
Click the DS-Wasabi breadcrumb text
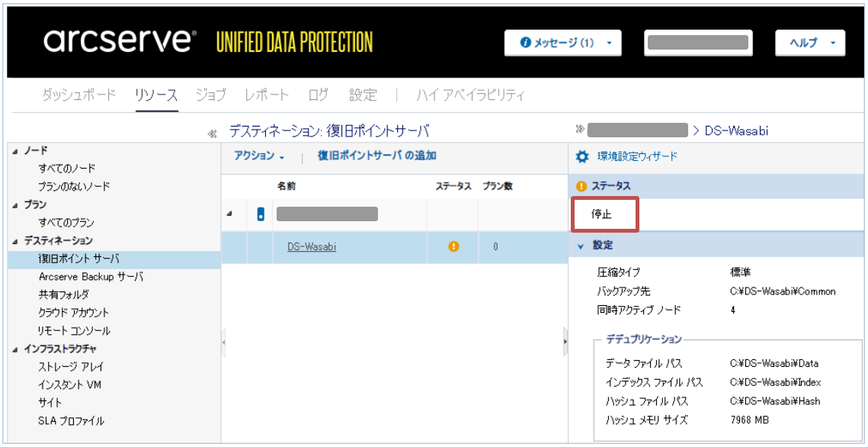click(x=736, y=130)
